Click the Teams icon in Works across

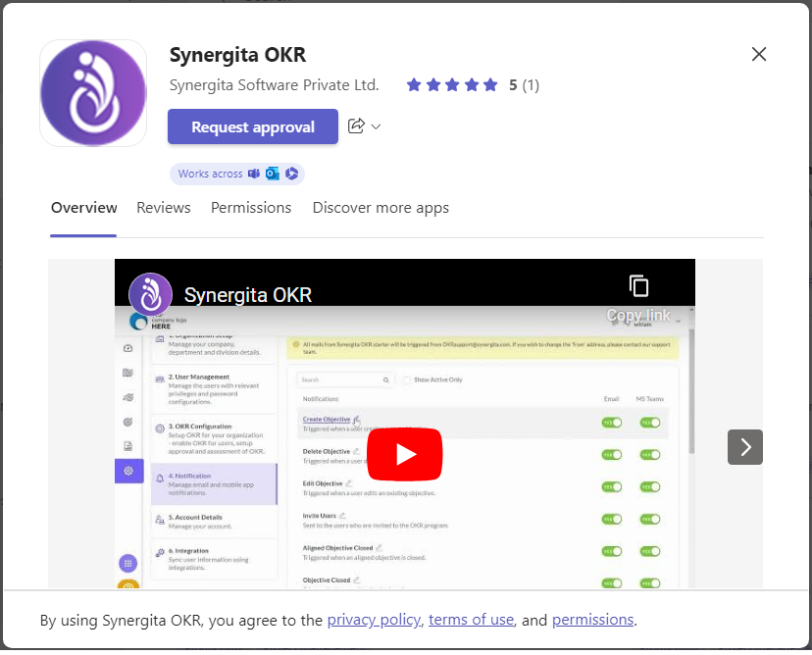point(254,174)
